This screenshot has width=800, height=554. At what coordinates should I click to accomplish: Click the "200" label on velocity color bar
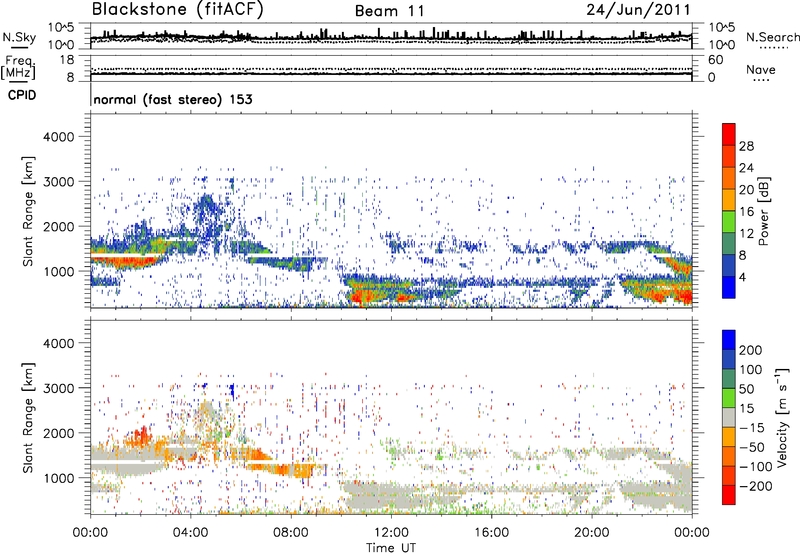751,350
